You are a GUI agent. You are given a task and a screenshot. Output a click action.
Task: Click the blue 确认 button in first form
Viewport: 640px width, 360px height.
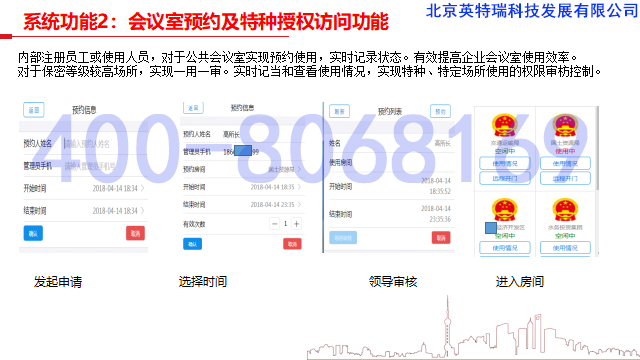pos(33,233)
